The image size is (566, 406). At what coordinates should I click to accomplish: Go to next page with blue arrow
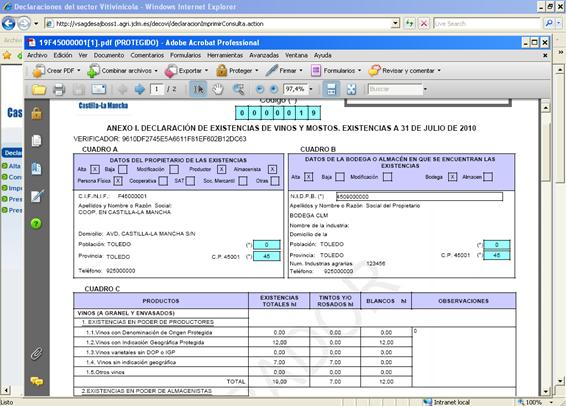[x=140, y=89]
